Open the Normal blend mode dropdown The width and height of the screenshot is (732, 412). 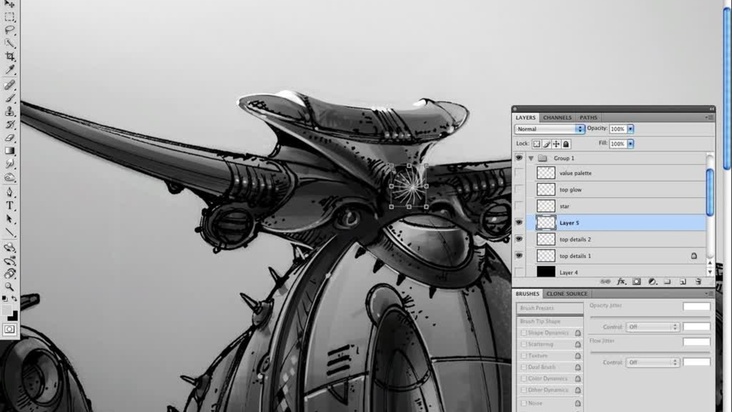click(549, 129)
